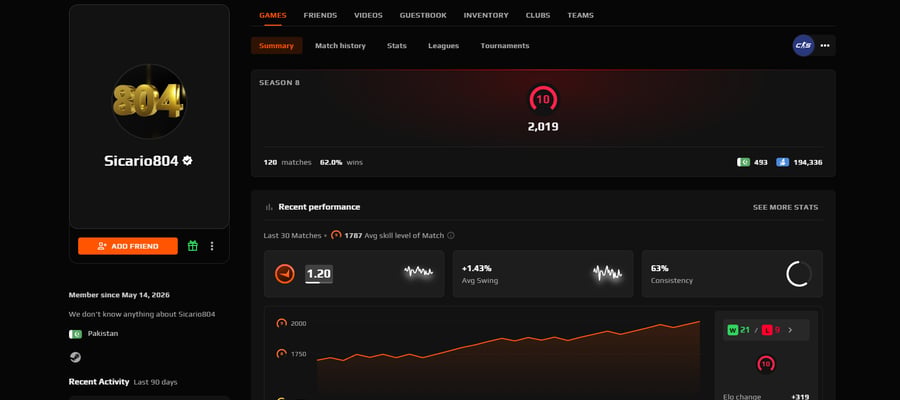The width and height of the screenshot is (900, 400).
Task: Open the INVENTORY tab
Action: 486,15
